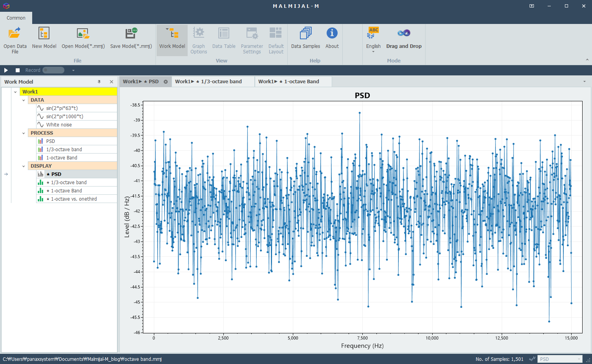Select the sin(2*pi*63*t) data item
This screenshot has height=364, width=592.
(x=77, y=108)
